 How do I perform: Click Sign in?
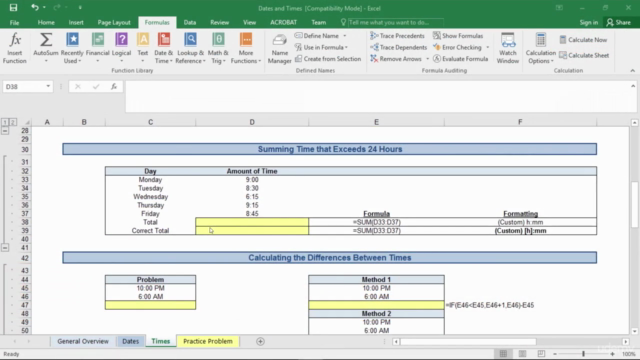(x=589, y=22)
